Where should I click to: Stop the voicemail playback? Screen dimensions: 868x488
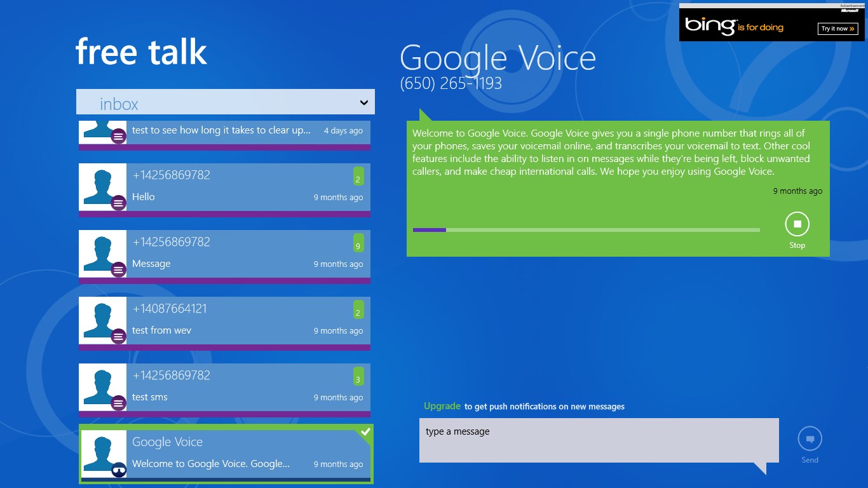point(797,224)
